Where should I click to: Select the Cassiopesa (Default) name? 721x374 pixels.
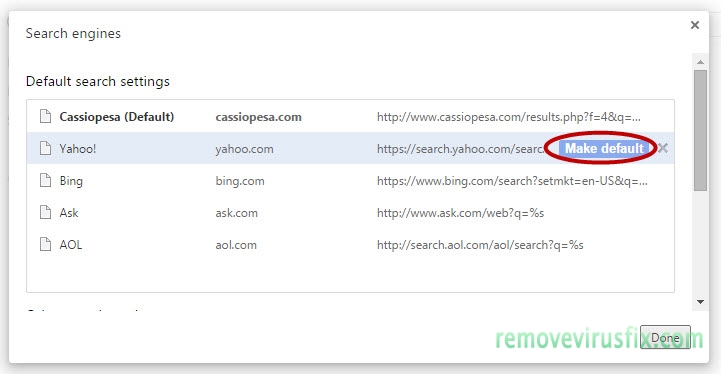117,117
